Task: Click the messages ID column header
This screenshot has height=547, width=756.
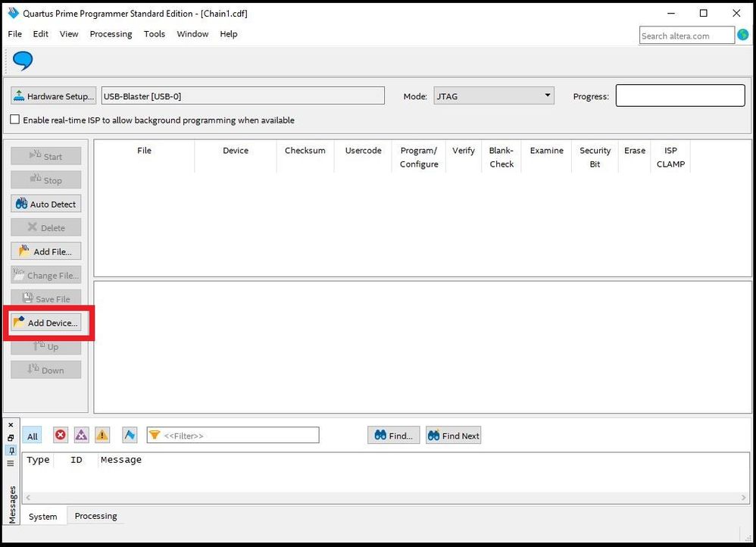Action: click(77, 460)
